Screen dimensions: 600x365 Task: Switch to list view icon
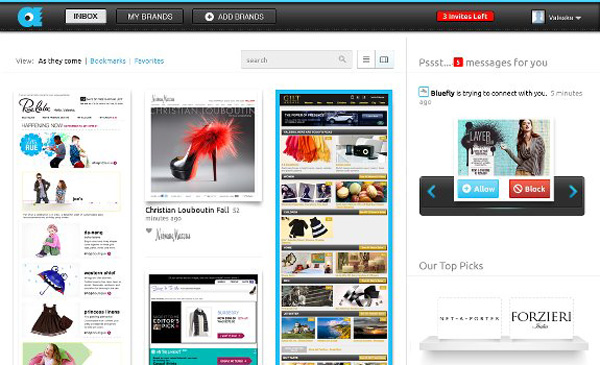point(366,59)
